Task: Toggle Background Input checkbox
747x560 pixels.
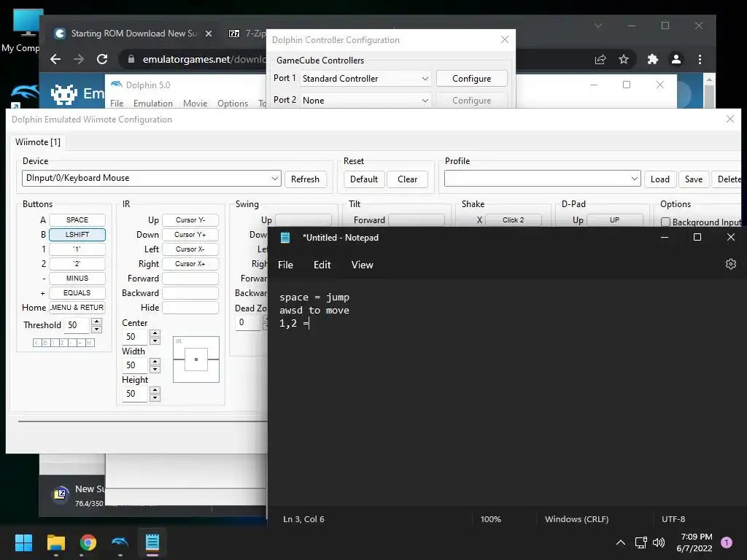Action: [x=665, y=222]
